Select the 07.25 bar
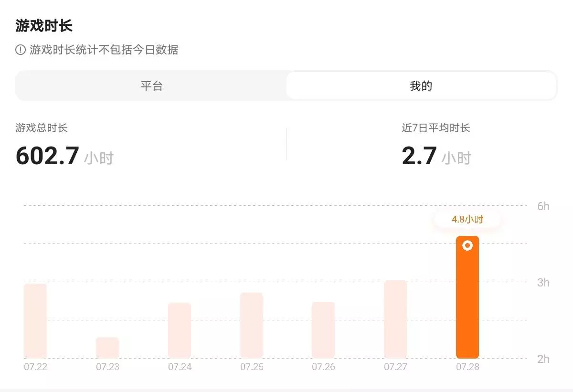Viewport: 573px width, 392px height. 252,325
